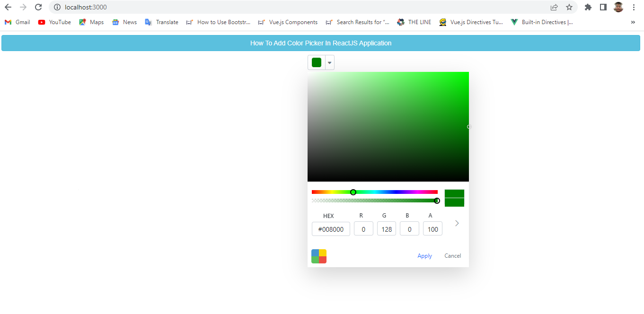The width and height of the screenshot is (644, 314).
Task: Apply the selected color
Action: (424, 256)
